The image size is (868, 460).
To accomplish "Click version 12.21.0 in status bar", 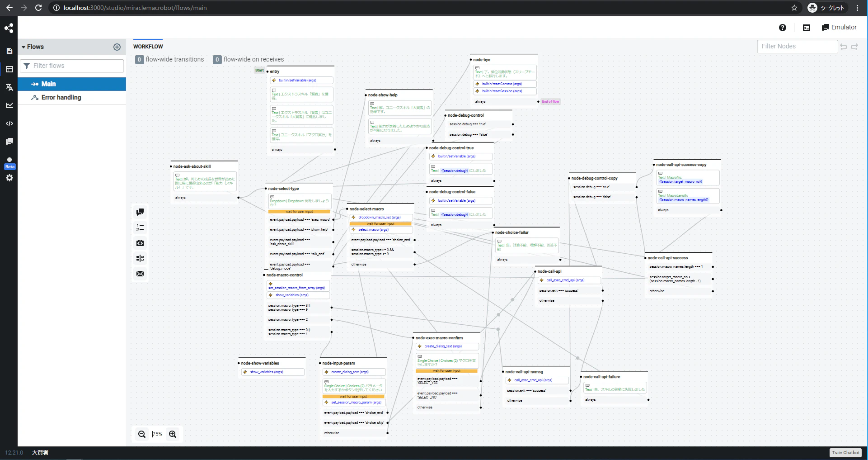I will pos(14,453).
